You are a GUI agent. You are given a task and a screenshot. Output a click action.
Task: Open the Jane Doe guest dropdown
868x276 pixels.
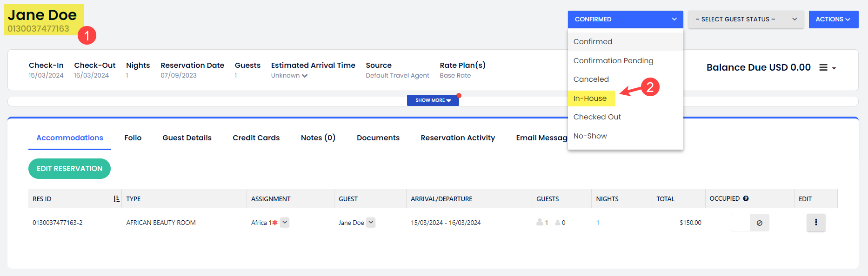click(371, 223)
